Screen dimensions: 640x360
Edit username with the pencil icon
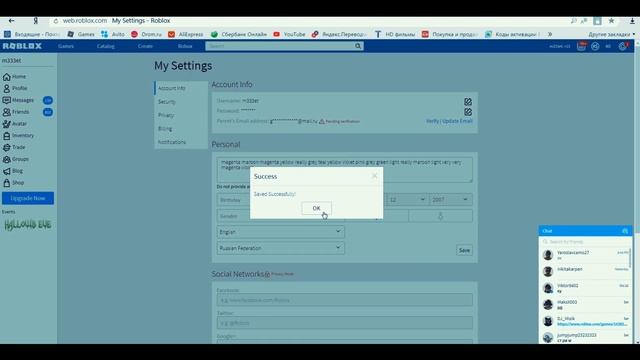(468, 102)
